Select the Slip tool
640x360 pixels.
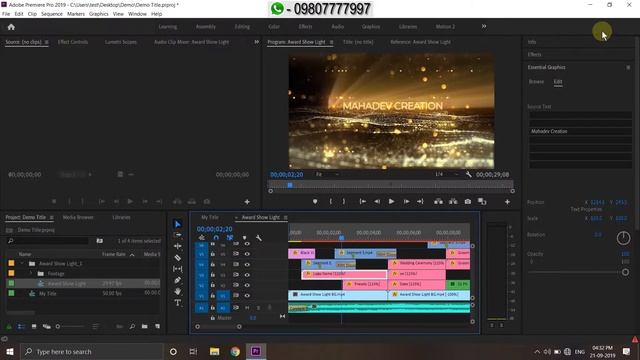coord(178,269)
